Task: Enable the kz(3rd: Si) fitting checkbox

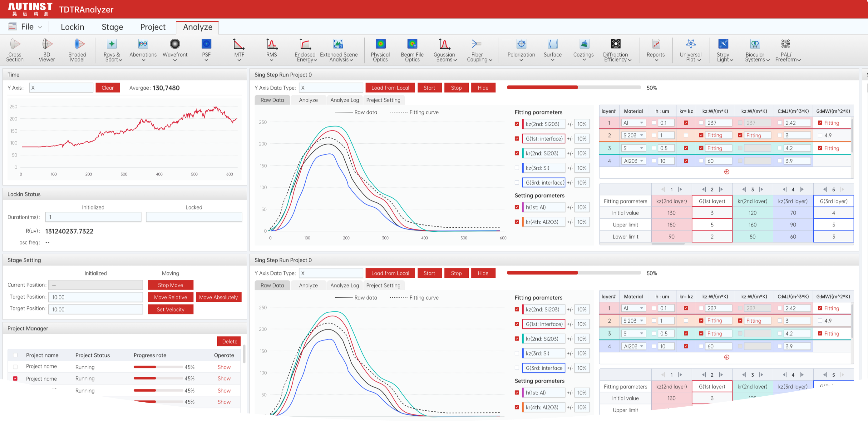Action: (517, 168)
